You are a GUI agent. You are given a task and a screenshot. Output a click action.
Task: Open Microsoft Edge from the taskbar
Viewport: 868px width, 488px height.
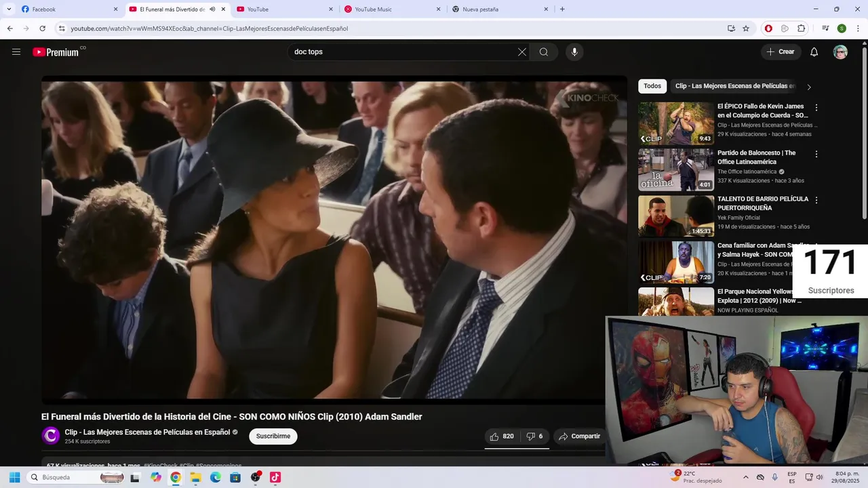pyautogui.click(x=216, y=477)
